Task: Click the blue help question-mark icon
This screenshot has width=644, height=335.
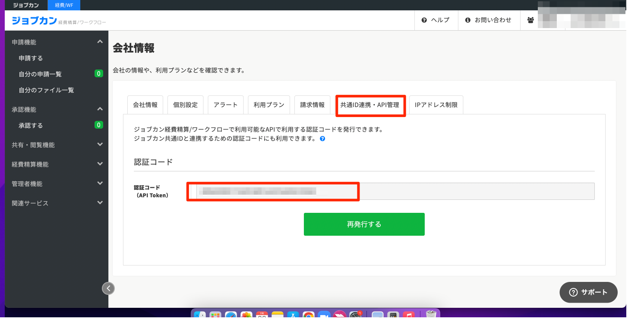Action: click(322, 139)
